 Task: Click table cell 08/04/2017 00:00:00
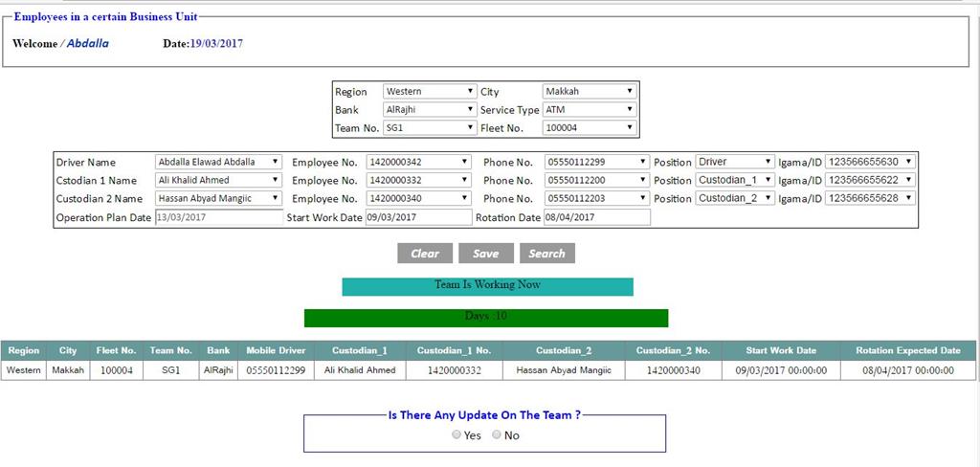908,370
